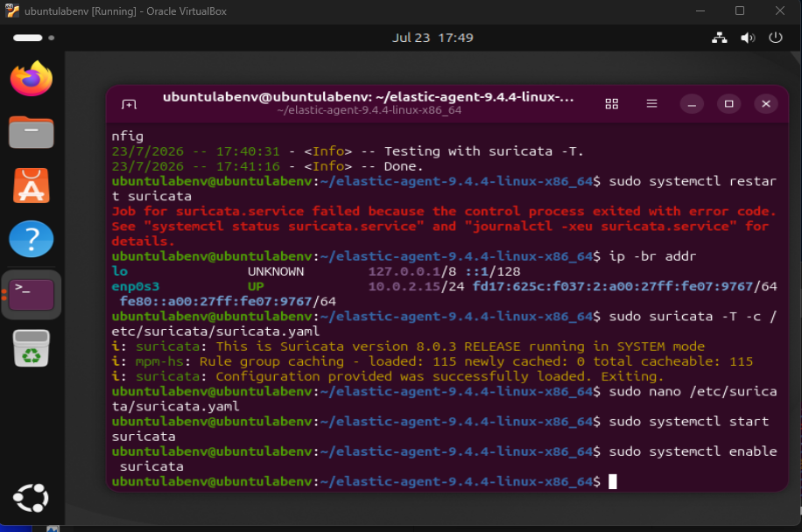Open the network status indicator
The image size is (802, 532).
720,38
